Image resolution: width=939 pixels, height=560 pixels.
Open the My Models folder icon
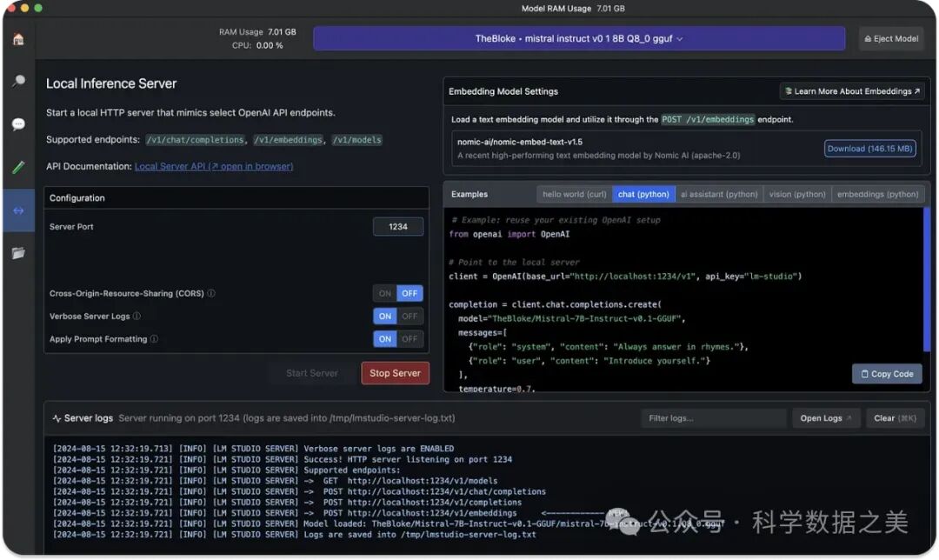pos(18,253)
